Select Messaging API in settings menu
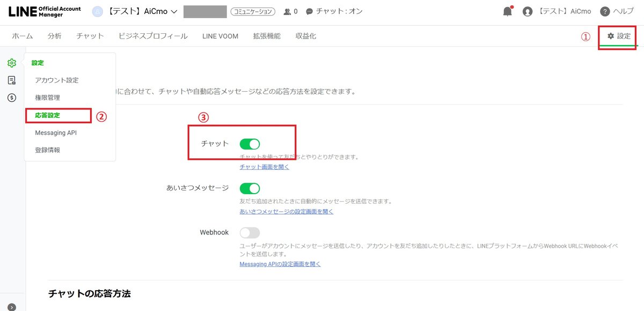The height and width of the screenshot is (311, 644). click(56, 132)
